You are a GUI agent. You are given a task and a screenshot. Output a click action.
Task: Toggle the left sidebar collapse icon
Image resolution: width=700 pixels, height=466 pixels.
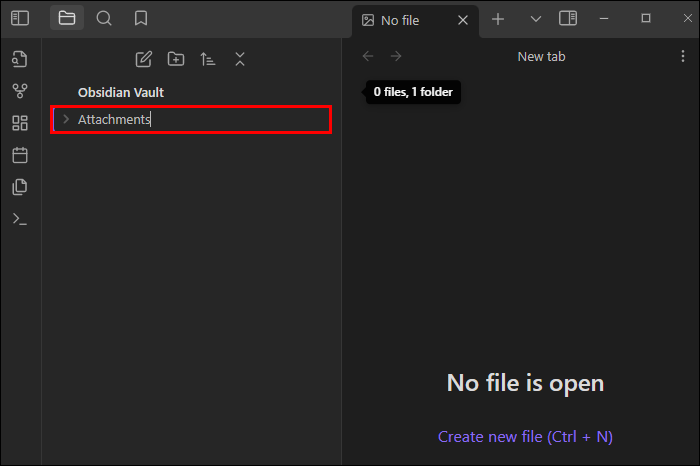coord(20,18)
